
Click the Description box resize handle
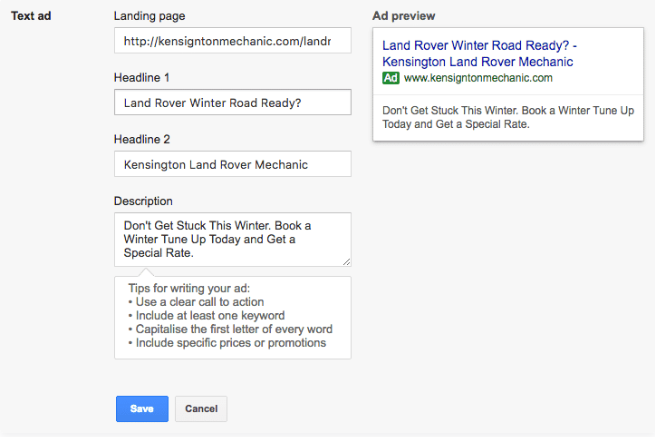click(x=347, y=262)
